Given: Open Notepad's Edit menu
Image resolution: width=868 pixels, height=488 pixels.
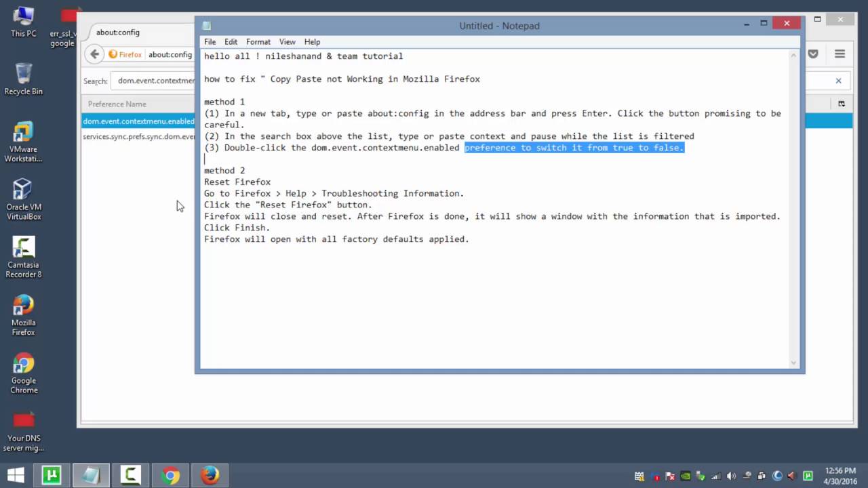Looking at the screenshot, I should pyautogui.click(x=231, y=42).
